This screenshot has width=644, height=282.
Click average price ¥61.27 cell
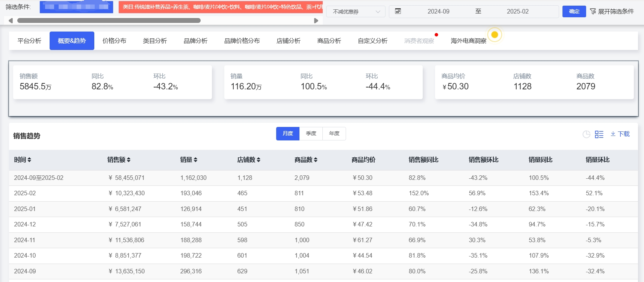tap(362, 240)
